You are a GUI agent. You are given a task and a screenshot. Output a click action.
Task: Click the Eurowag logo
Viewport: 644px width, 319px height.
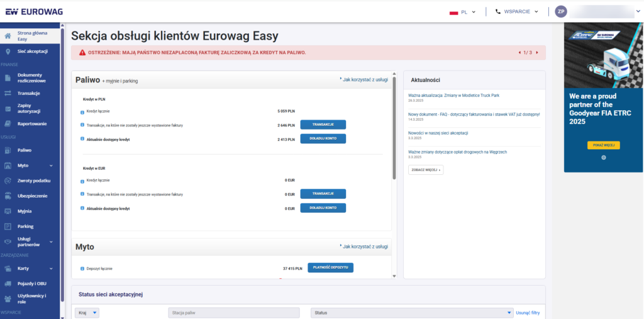click(34, 11)
